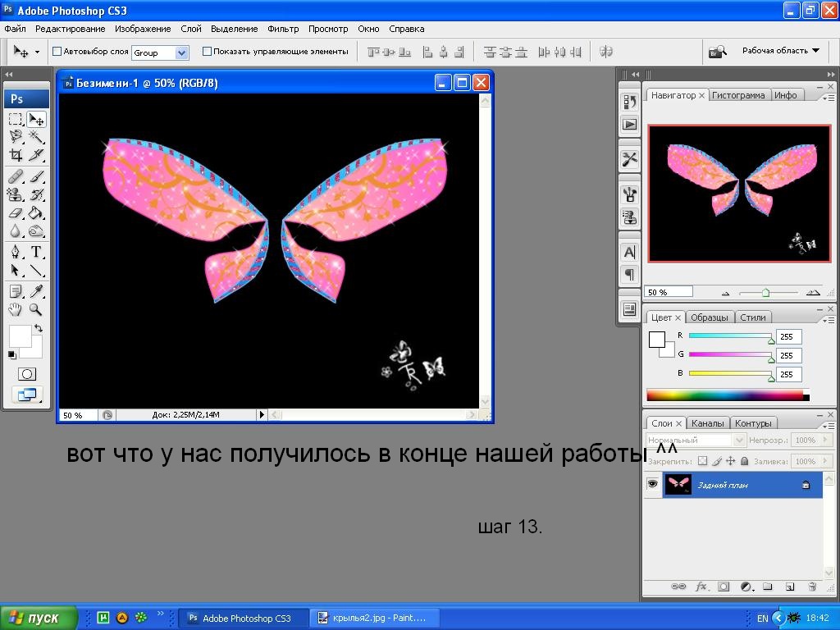Click the 'пуск' Start button
Viewport: 840px width, 630px height.
39,618
